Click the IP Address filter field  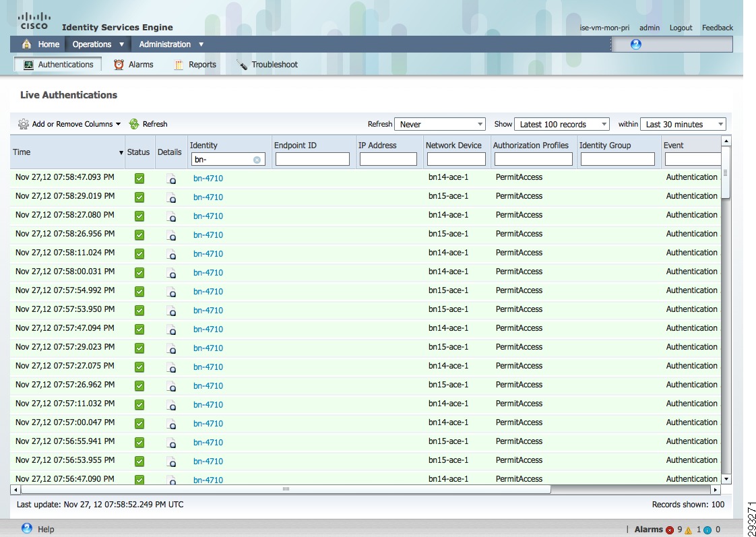388,159
